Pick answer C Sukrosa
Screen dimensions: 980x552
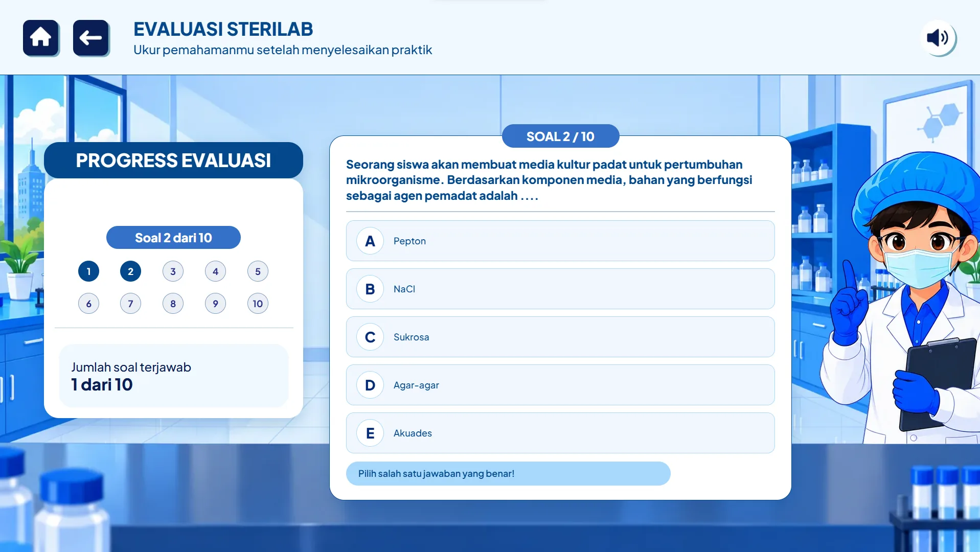(560, 337)
